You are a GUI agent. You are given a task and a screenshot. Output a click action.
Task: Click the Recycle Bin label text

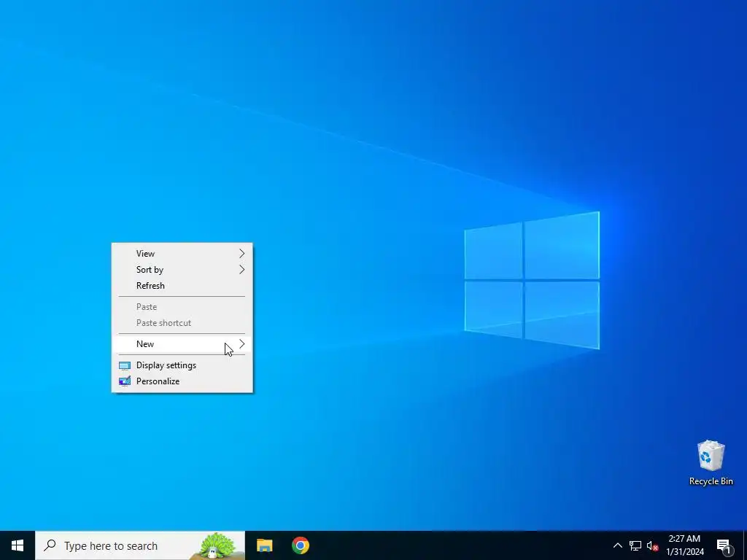(x=711, y=481)
